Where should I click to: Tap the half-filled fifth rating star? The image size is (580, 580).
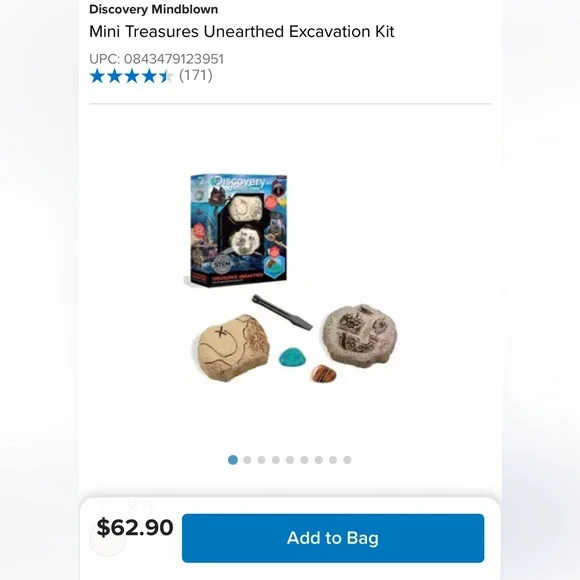(x=166, y=76)
